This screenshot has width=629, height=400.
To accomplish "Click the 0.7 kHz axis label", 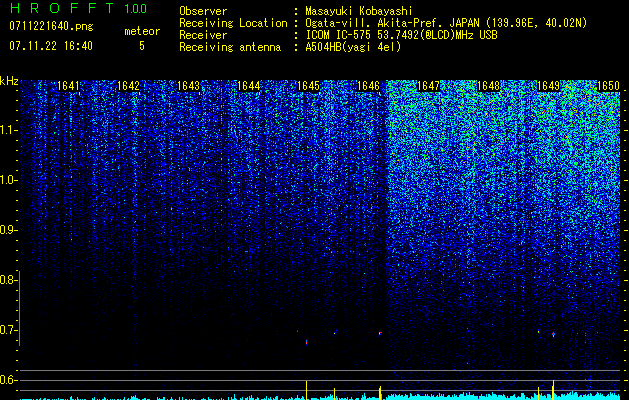I will coord(7,330).
